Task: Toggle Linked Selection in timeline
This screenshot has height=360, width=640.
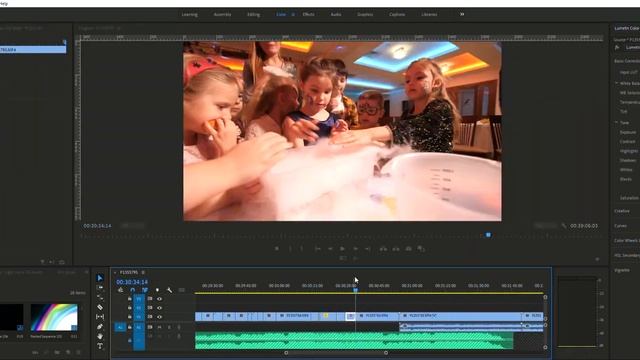Action: pos(145,290)
